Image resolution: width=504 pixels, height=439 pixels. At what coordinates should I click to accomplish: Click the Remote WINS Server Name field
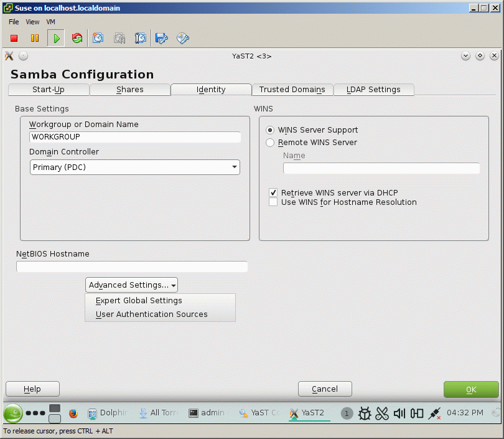tap(381, 168)
